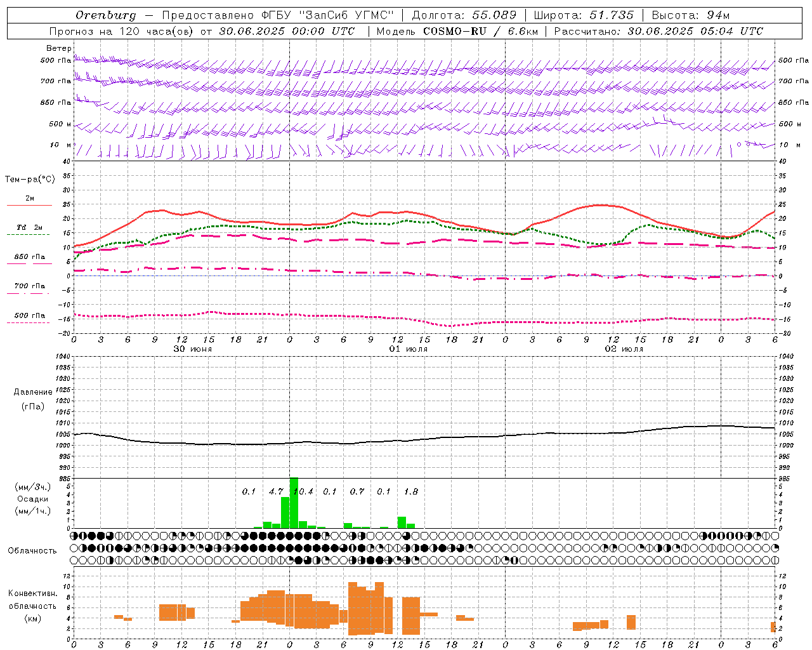Click the 01 июля date label
Screen dimensions: 812x650
409,349
